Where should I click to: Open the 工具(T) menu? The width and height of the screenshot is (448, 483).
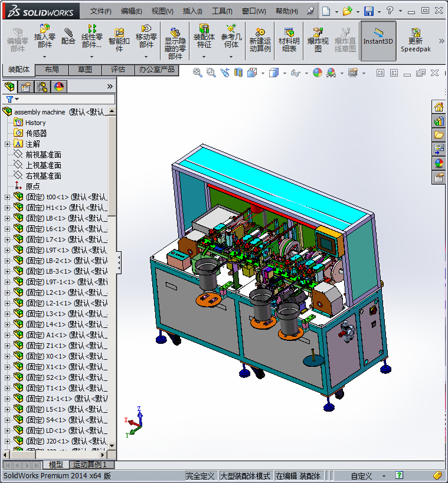222,11
